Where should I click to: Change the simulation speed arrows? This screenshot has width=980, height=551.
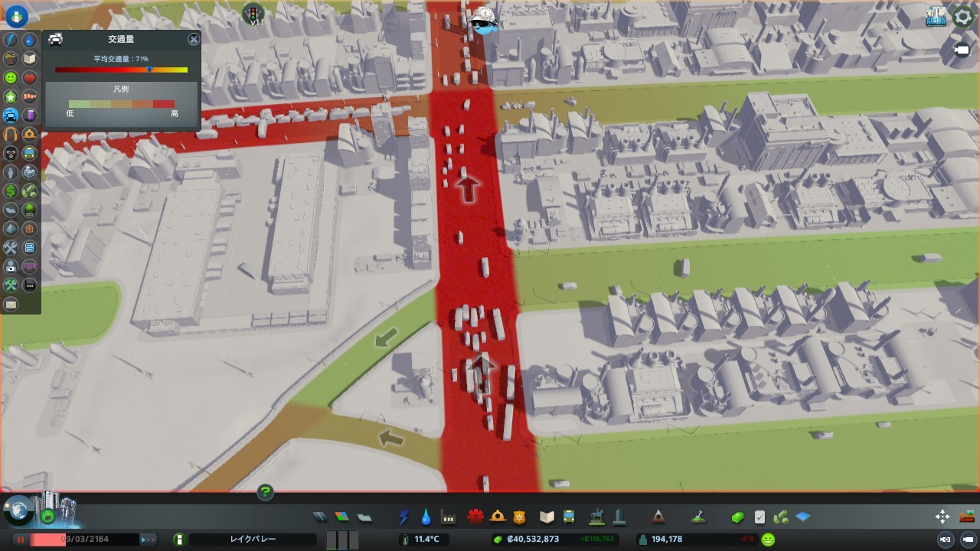point(148,540)
